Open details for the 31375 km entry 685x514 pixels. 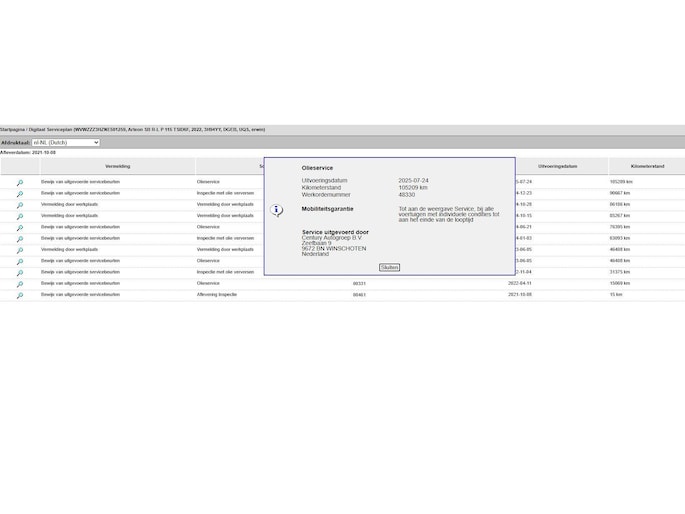click(19, 273)
